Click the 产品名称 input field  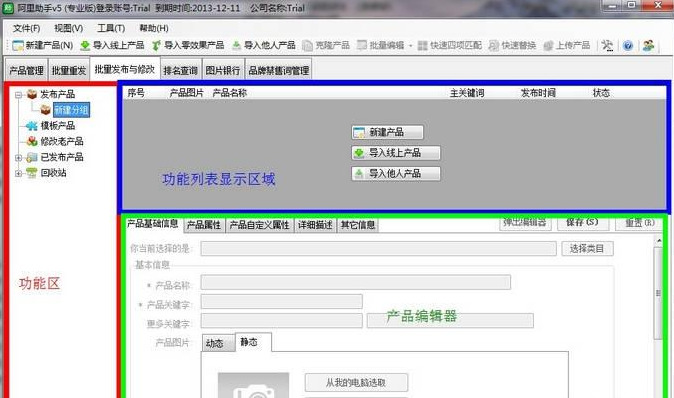pos(355,283)
